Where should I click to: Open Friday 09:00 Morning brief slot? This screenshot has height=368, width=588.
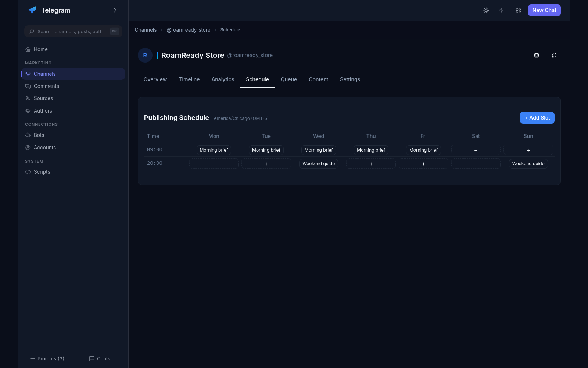[423, 150]
